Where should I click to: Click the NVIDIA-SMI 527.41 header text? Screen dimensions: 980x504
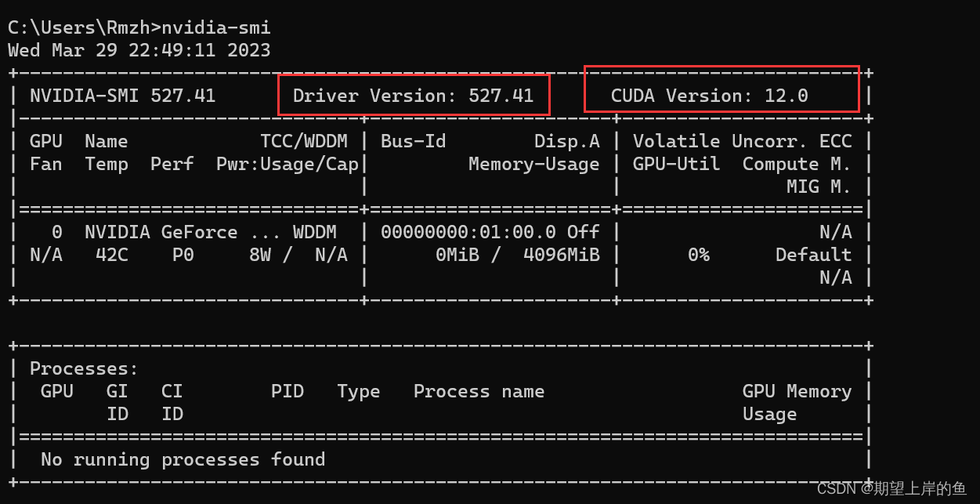click(x=123, y=96)
